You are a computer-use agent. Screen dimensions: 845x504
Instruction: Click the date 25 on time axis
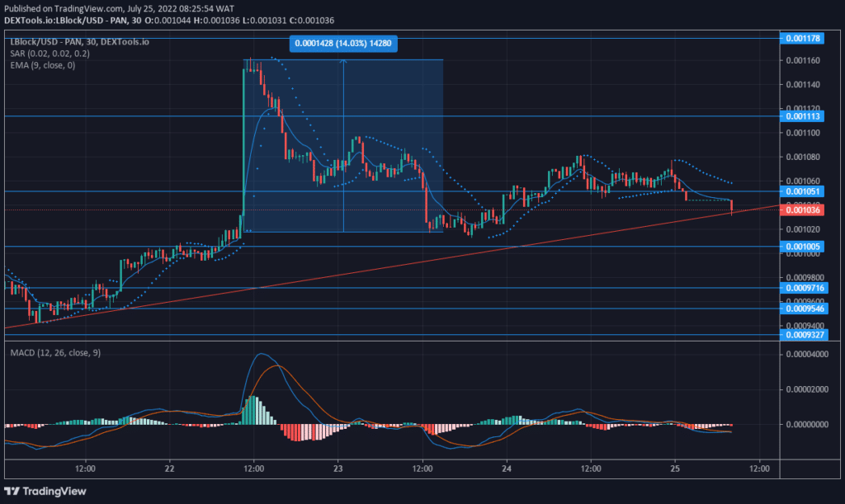pyautogui.click(x=675, y=469)
